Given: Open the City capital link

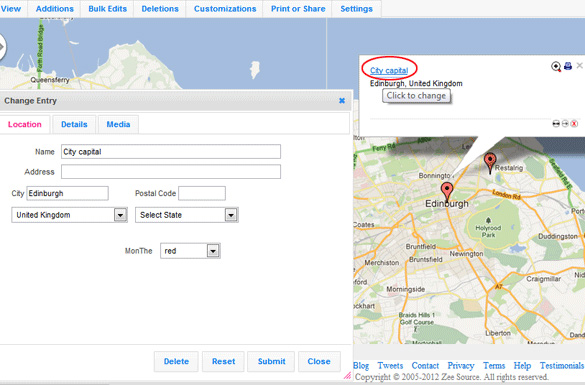Looking at the screenshot, I should pos(389,70).
